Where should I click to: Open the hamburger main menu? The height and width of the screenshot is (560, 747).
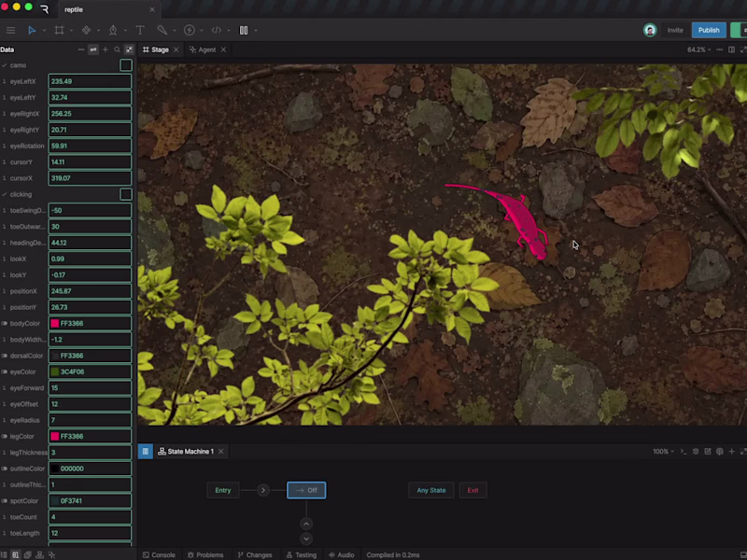[x=10, y=31]
